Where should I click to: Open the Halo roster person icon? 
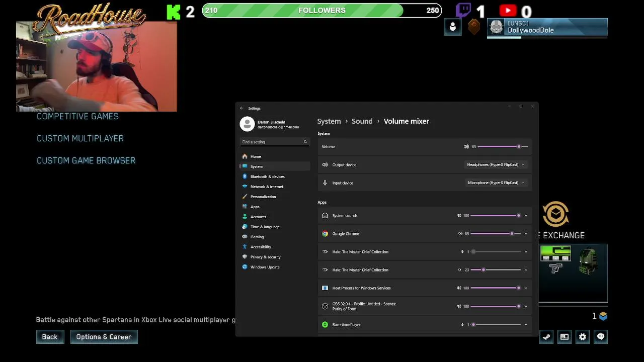tap(452, 27)
